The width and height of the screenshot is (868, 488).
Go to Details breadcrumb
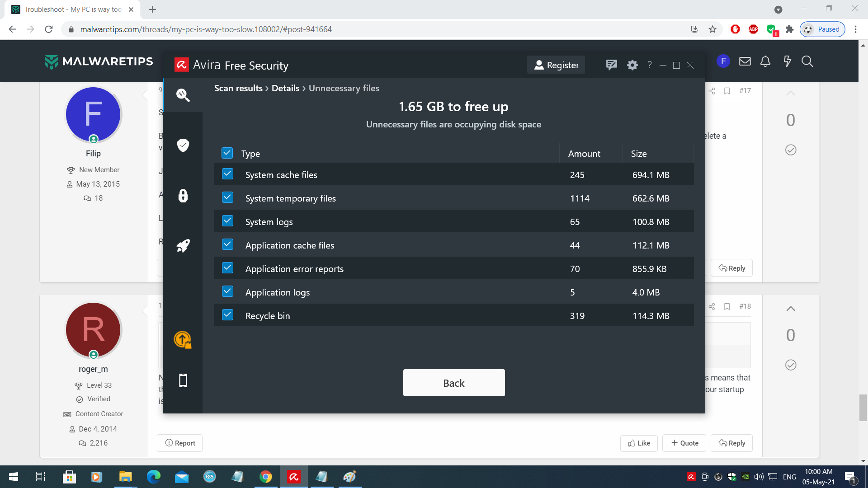click(x=285, y=88)
